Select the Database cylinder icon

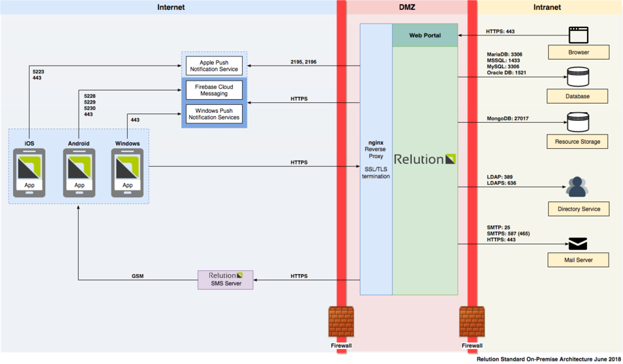(578, 79)
